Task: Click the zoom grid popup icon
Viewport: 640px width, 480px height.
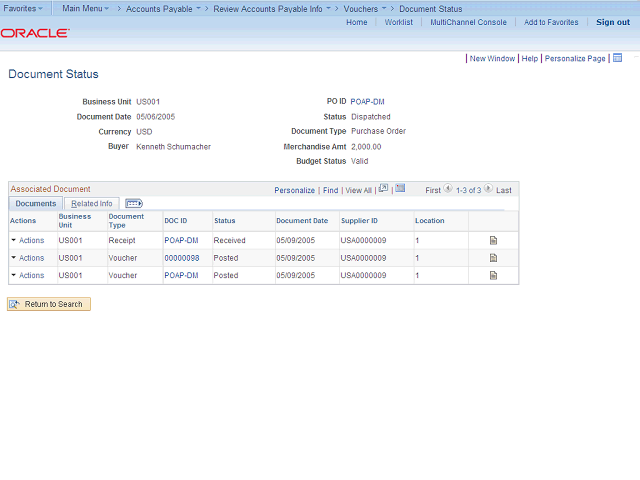Action: [383, 189]
